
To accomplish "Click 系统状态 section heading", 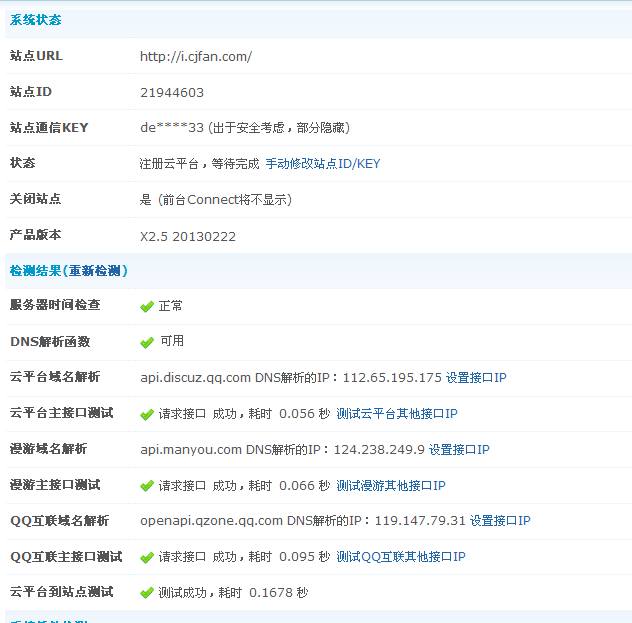I will coord(35,20).
